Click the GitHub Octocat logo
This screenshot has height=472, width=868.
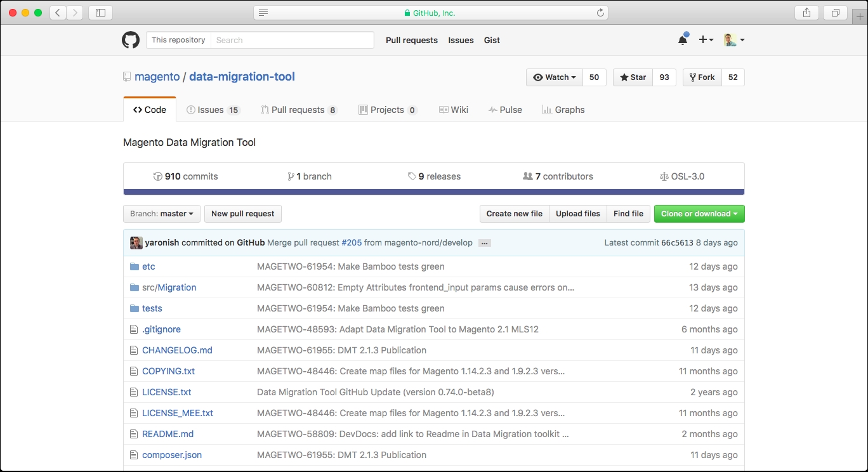pos(131,40)
